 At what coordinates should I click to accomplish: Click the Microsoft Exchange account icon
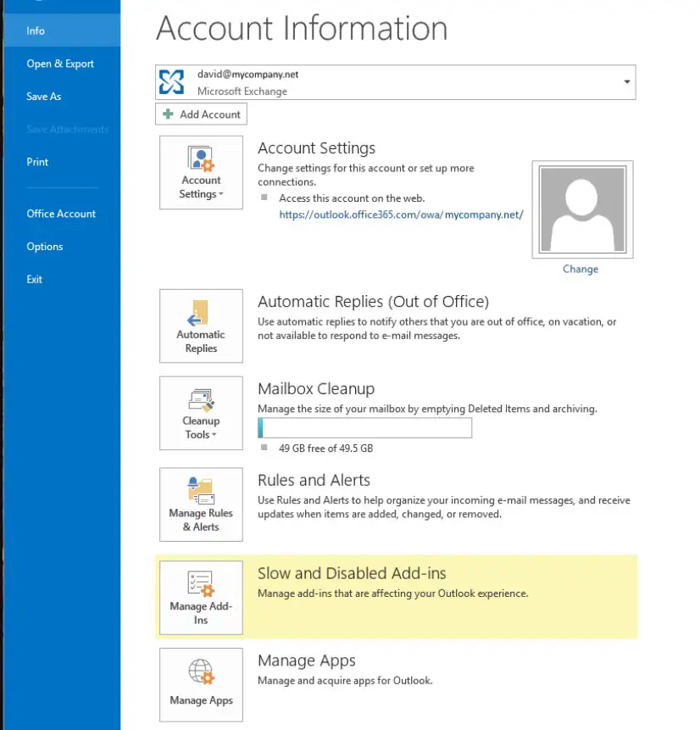(171, 82)
